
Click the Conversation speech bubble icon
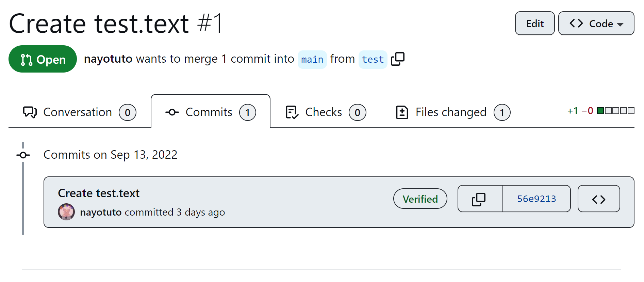(30, 112)
